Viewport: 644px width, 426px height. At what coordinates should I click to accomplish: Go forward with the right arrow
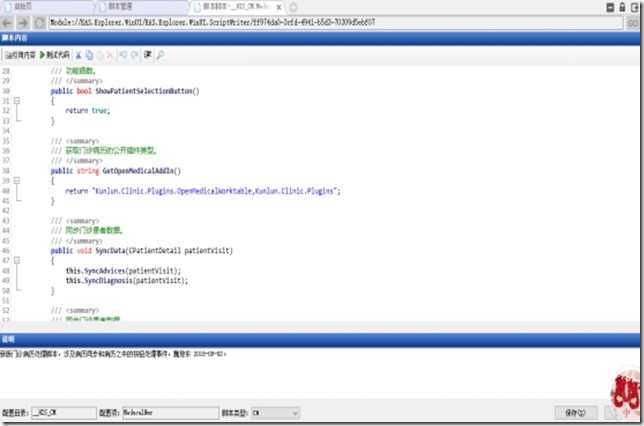23,23
